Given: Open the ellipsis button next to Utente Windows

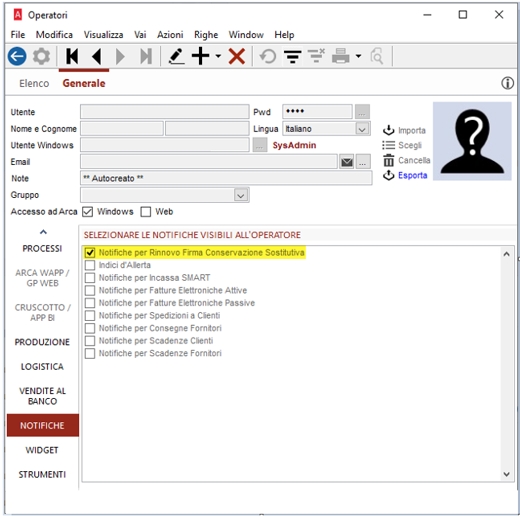Looking at the screenshot, I should [260, 145].
